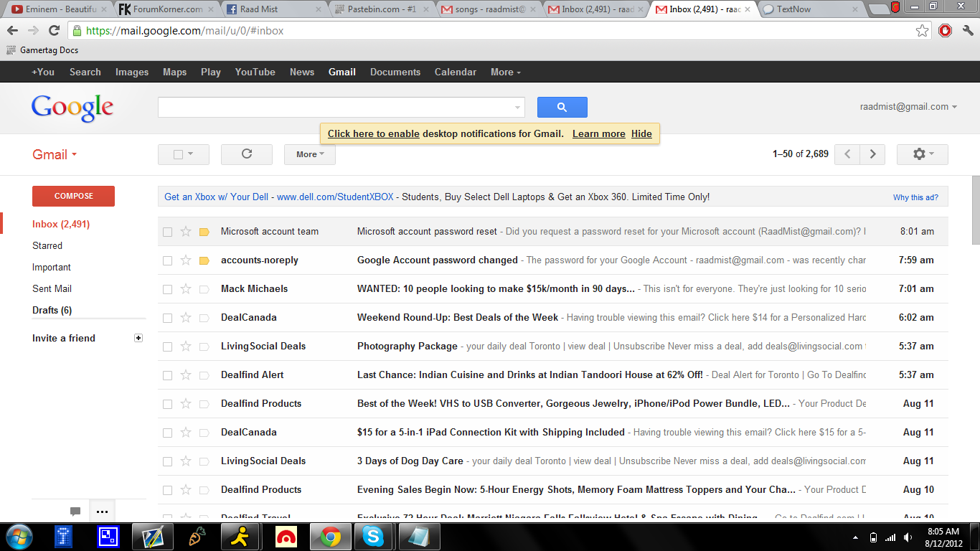Click the 'Why this ad?' link
This screenshot has width=980, height=551.
click(915, 197)
